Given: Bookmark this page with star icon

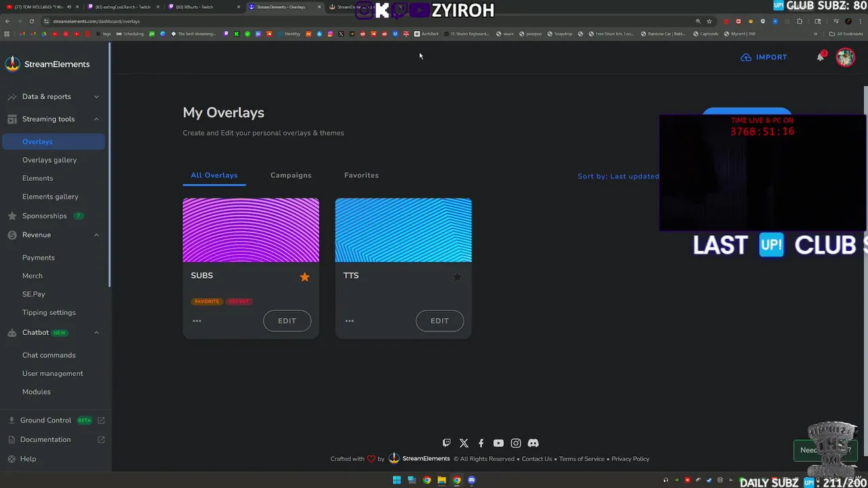Looking at the screenshot, I should 709,21.
